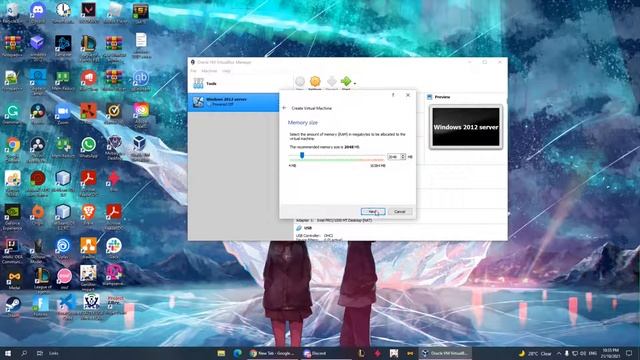Viewport: 640px width, 360px height.
Task: Open the File menu in VirtualBox
Action: pyautogui.click(x=193, y=71)
